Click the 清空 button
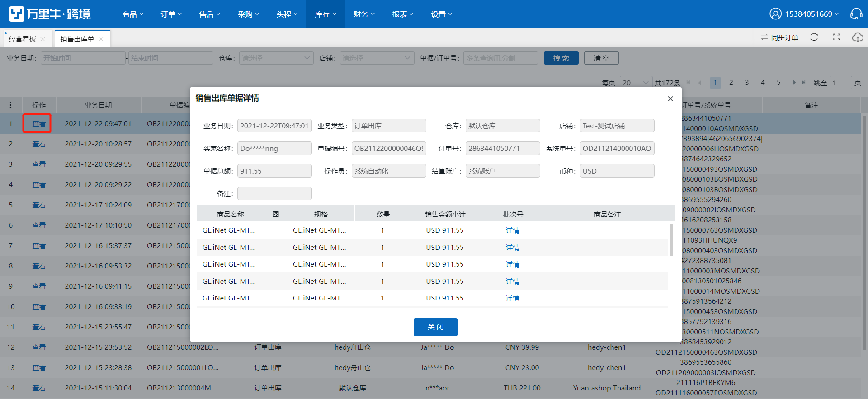The height and width of the screenshot is (399, 868). (601, 58)
